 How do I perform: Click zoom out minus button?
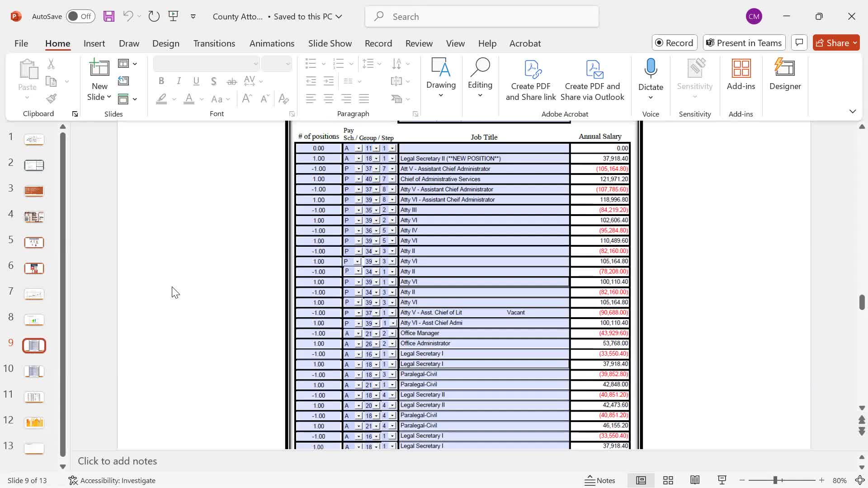click(x=742, y=480)
